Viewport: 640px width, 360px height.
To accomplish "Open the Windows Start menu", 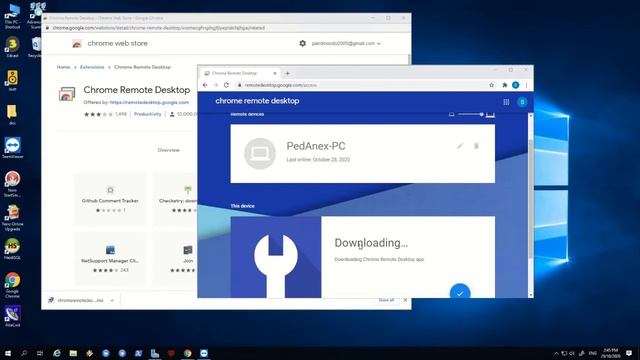I will [7, 353].
